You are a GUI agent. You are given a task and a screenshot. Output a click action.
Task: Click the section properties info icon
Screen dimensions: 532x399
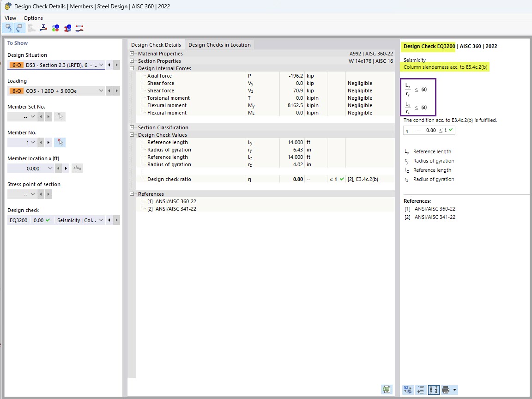(x=43, y=28)
